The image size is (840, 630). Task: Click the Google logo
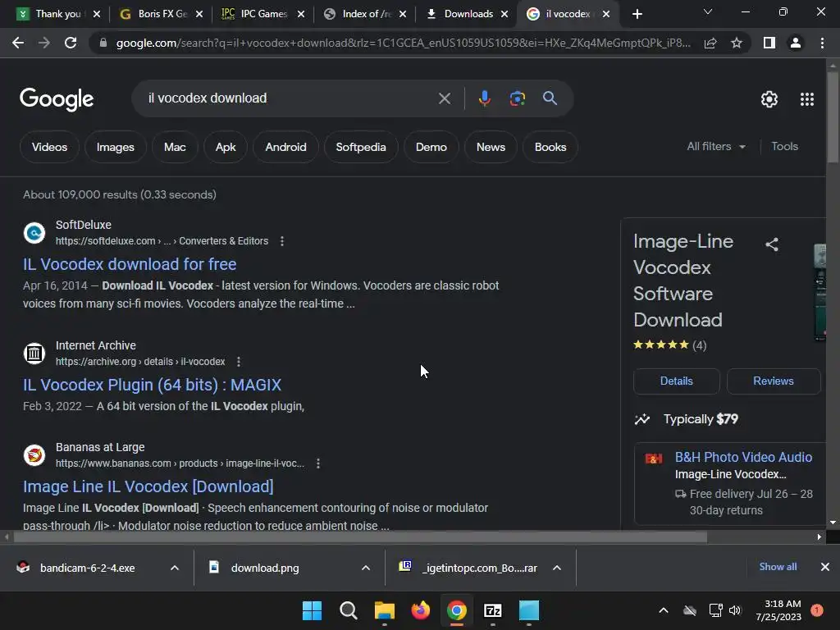tap(57, 99)
